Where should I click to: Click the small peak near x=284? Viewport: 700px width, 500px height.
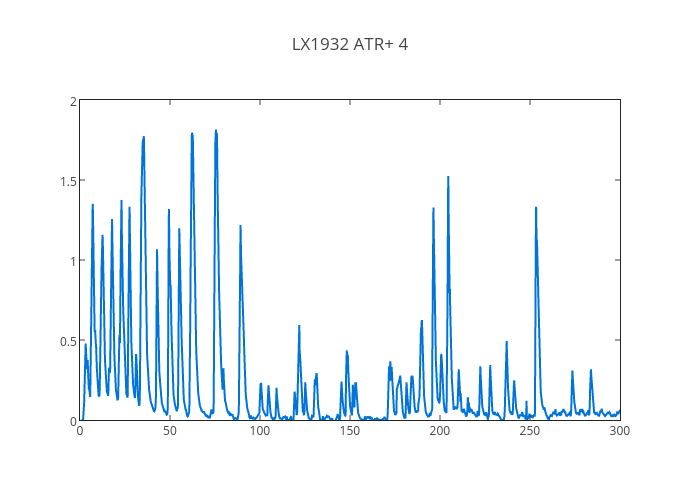pos(591,370)
